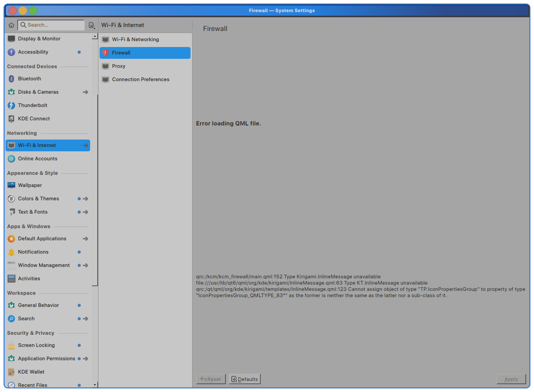Click the KDE Connect icon
534x392 pixels.
[11, 119]
